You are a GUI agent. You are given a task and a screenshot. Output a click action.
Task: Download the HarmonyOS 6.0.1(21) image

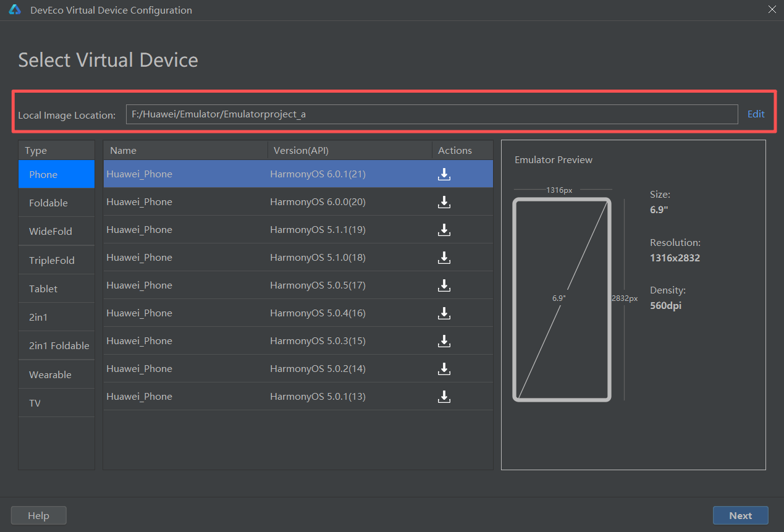[x=444, y=174]
